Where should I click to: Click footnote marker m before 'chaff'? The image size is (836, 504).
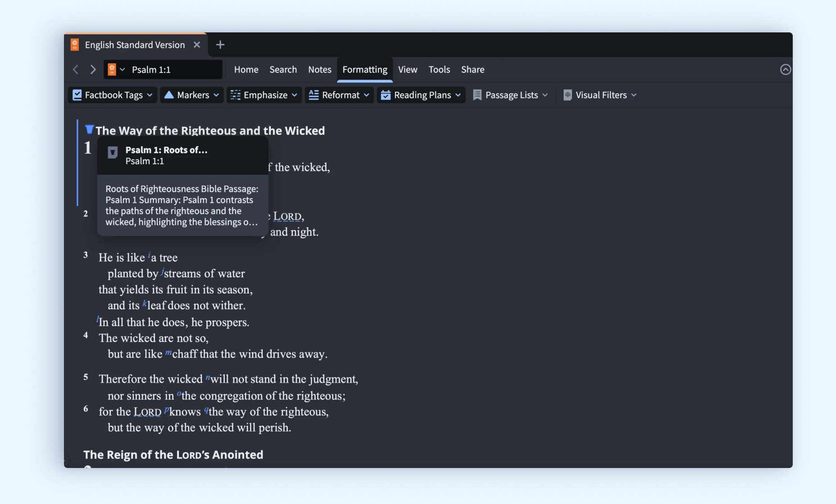(168, 352)
